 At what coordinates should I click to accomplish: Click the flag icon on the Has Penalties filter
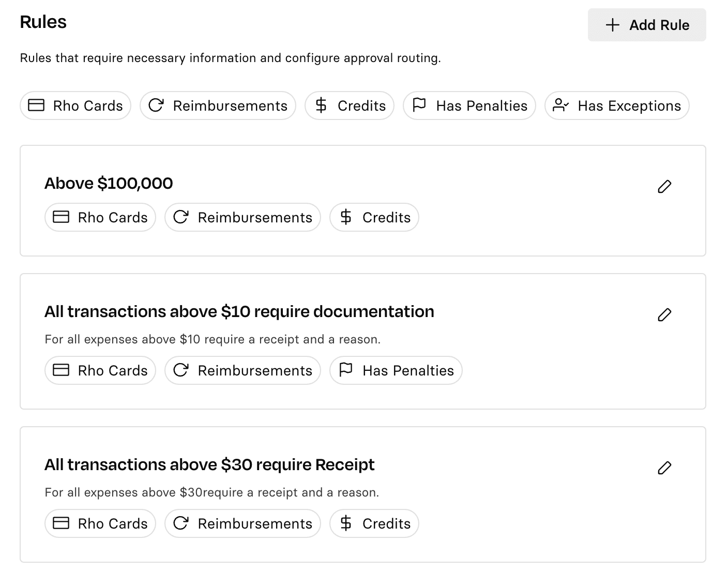point(419,106)
